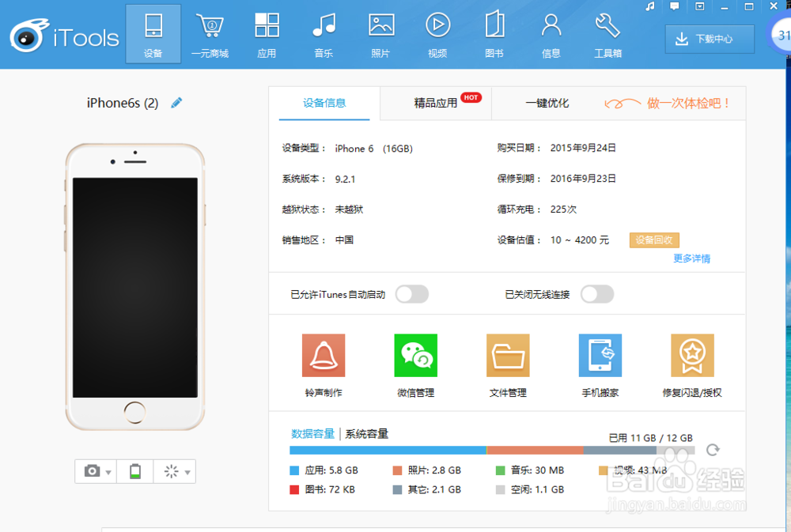Click the iPhone6s (2) device name

click(x=123, y=103)
